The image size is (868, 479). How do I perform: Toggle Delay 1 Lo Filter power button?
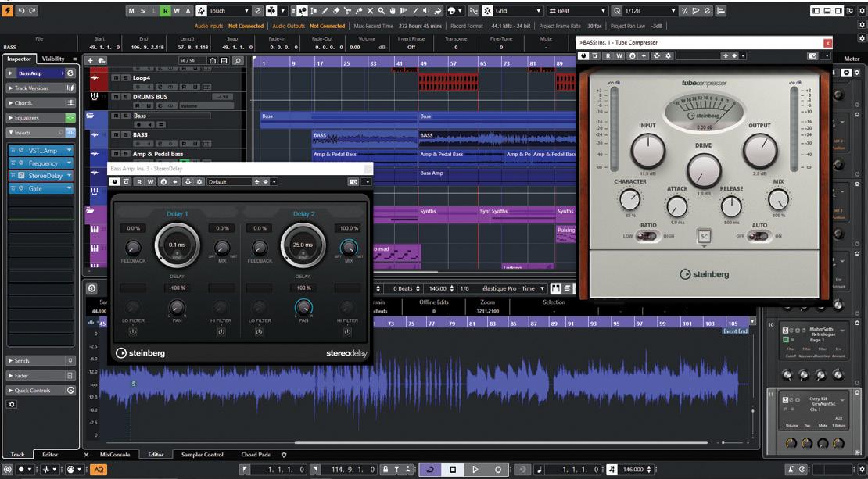click(133, 331)
